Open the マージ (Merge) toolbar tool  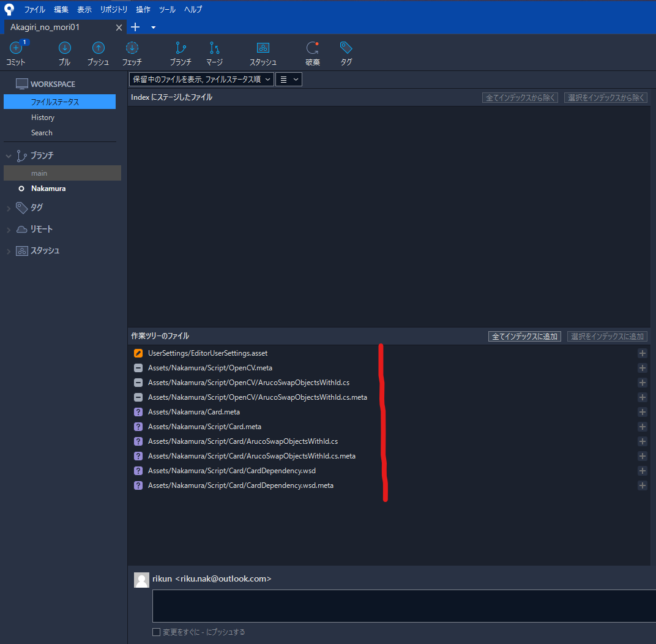214,53
